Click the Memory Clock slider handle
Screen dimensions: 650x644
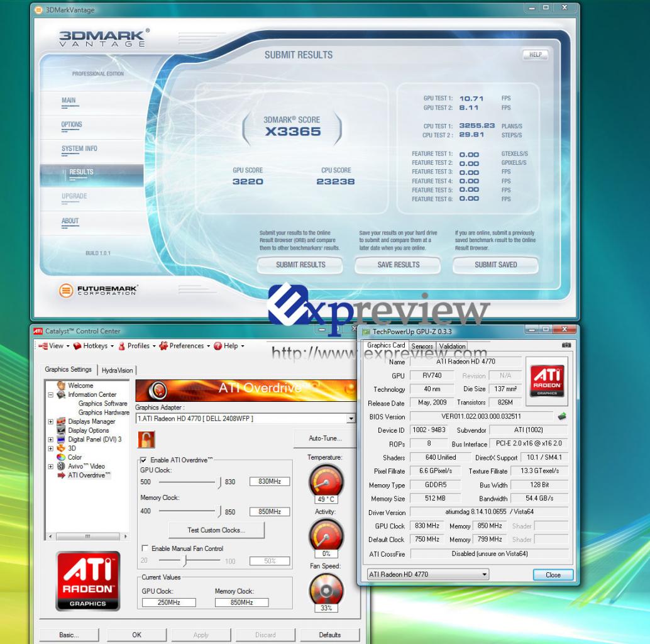(219, 512)
